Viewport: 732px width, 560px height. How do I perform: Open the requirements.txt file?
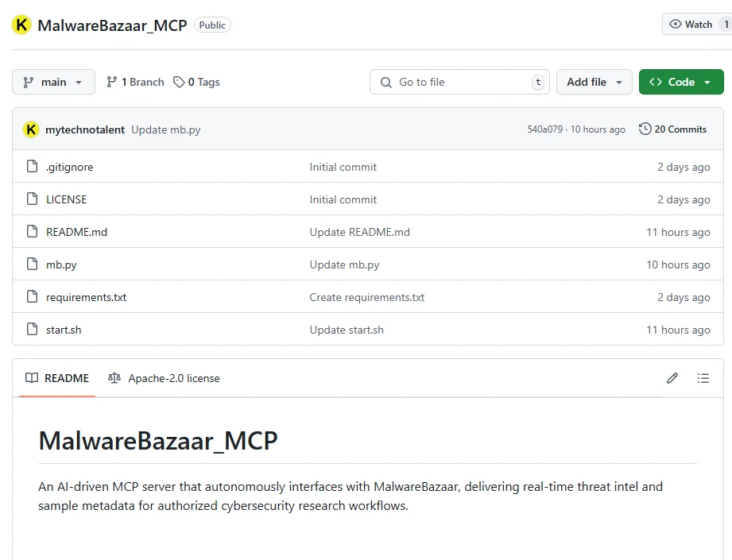(86, 297)
